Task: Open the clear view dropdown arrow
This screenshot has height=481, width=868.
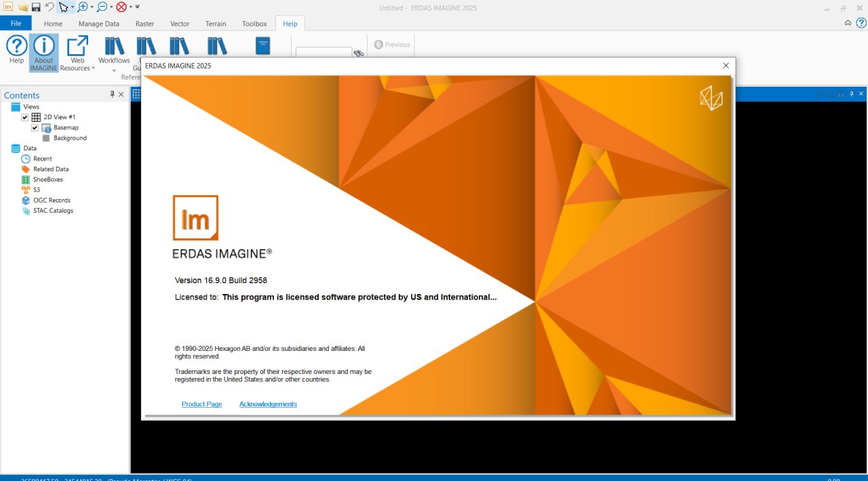Action: [130, 7]
